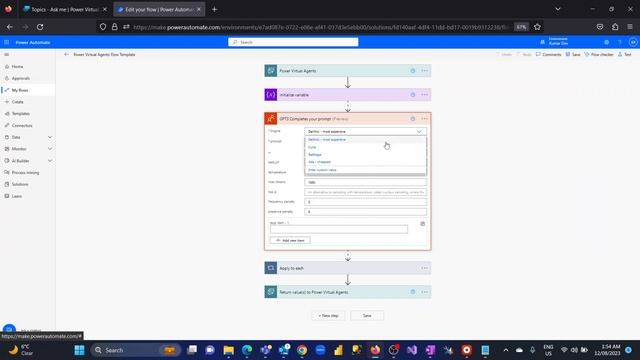Open File Explorer from the taskbar
Screen dimensions: 640x360
[229, 350]
